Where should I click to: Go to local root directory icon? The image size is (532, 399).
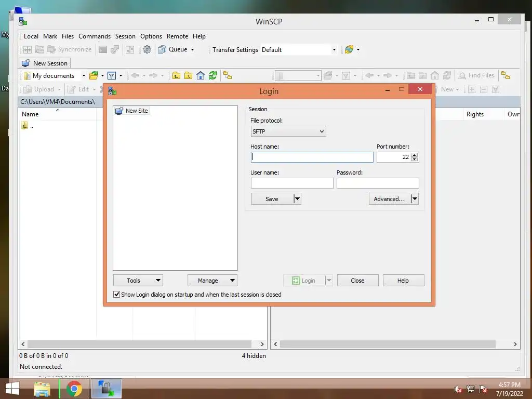[x=188, y=76]
